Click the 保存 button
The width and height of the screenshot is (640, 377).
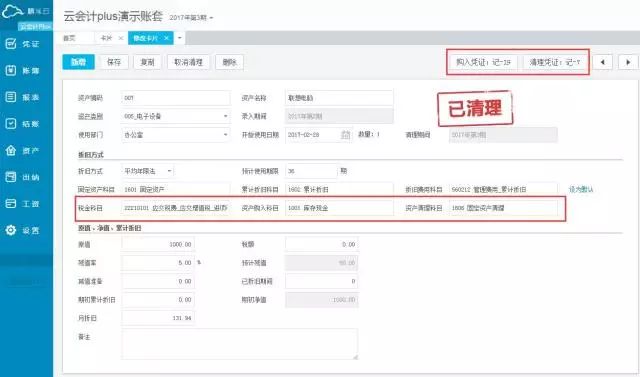click(114, 62)
